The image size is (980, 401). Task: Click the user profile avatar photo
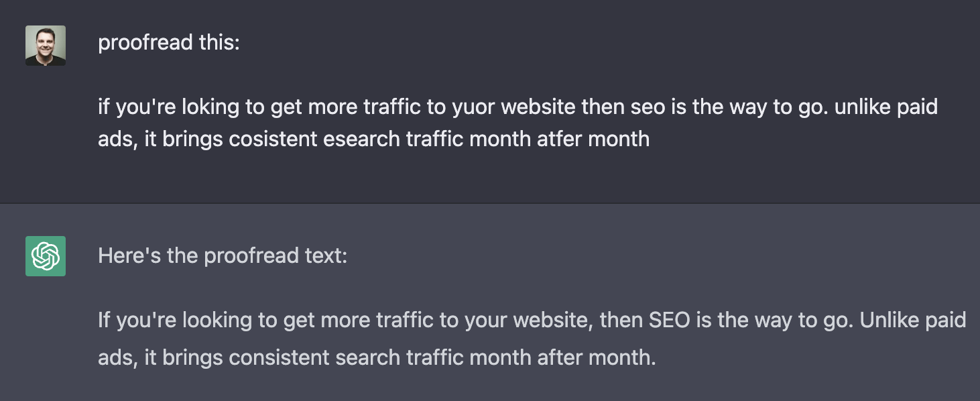point(46,46)
